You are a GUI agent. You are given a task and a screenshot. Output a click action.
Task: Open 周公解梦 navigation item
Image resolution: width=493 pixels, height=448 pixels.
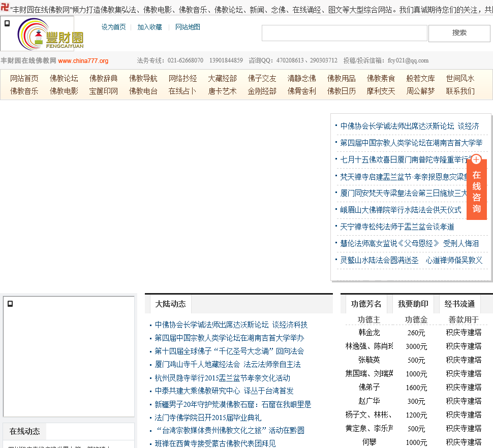click(x=420, y=91)
